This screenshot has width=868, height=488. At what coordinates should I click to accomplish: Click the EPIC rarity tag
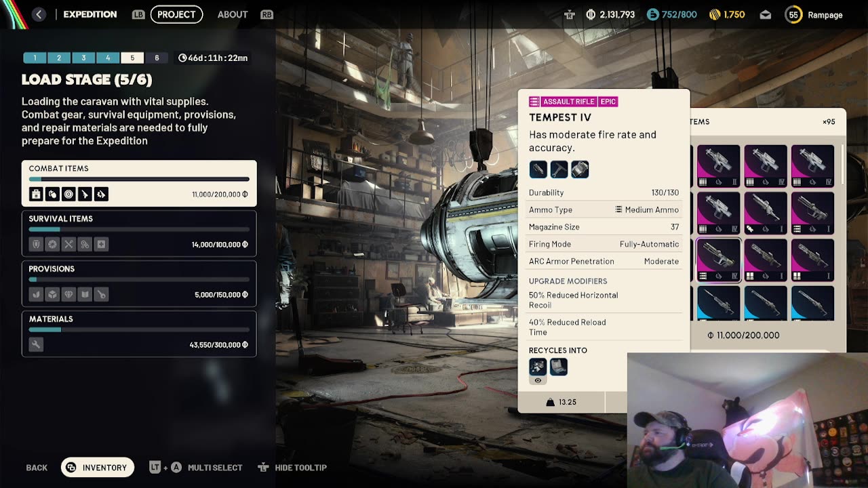608,102
